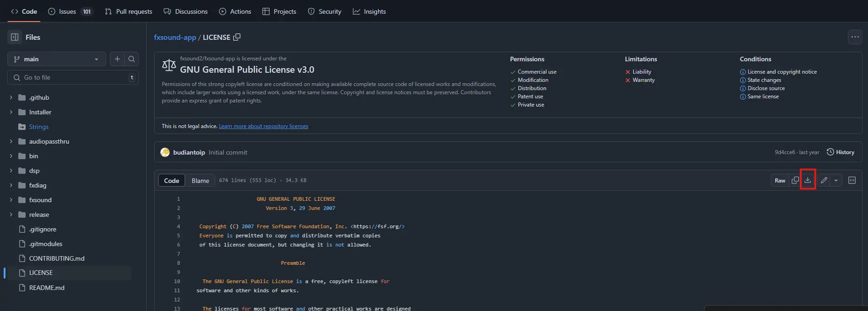Open info icon beside Same license
The width and height of the screenshot is (868, 311).
point(743,97)
